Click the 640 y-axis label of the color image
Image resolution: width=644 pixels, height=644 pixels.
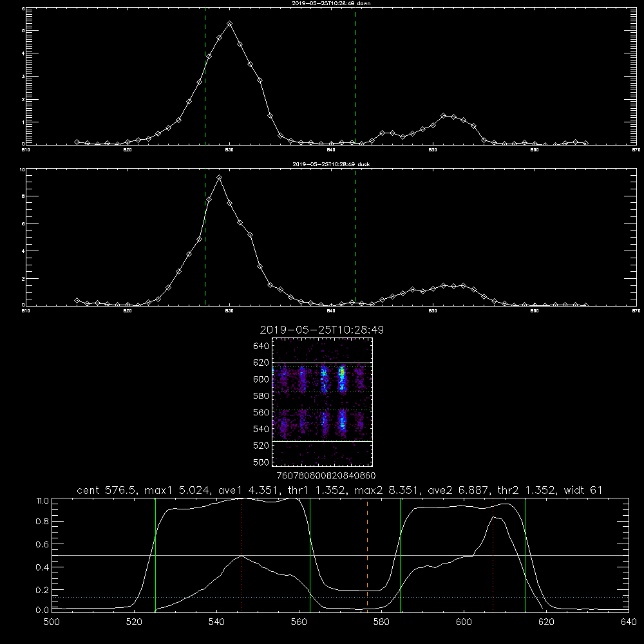(x=261, y=346)
